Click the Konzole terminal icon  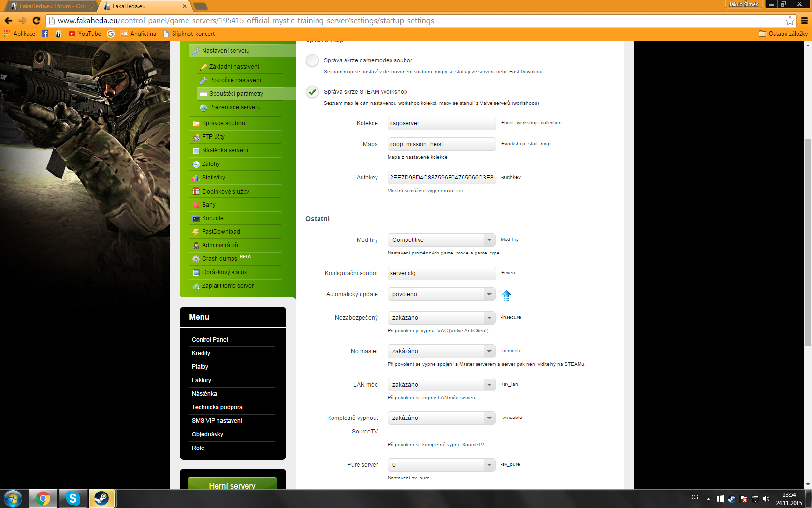(196, 218)
